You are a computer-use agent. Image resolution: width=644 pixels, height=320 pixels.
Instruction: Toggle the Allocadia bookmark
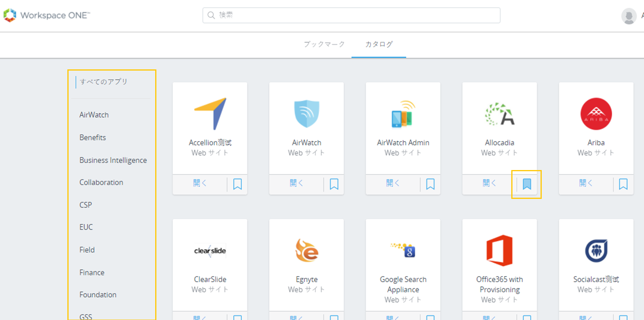[x=527, y=184]
